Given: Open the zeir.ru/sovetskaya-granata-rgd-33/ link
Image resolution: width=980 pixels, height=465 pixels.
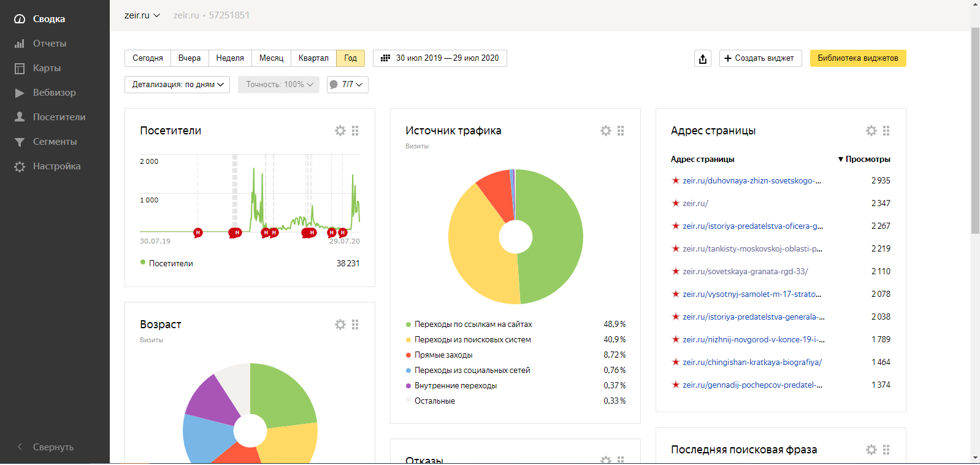Looking at the screenshot, I should point(745,271).
